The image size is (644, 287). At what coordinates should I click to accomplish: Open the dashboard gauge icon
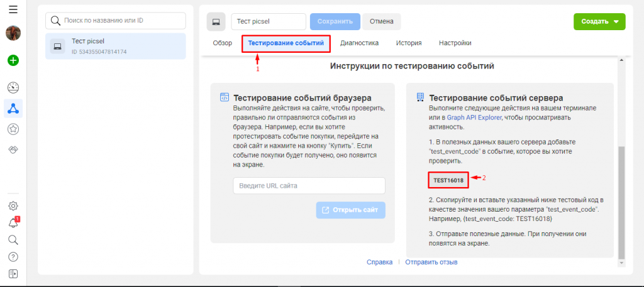click(14, 87)
